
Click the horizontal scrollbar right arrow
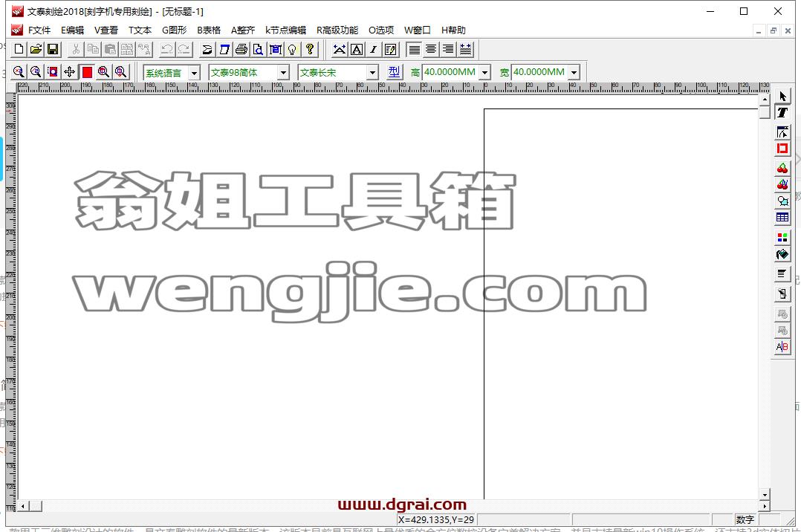pyautogui.click(x=764, y=506)
